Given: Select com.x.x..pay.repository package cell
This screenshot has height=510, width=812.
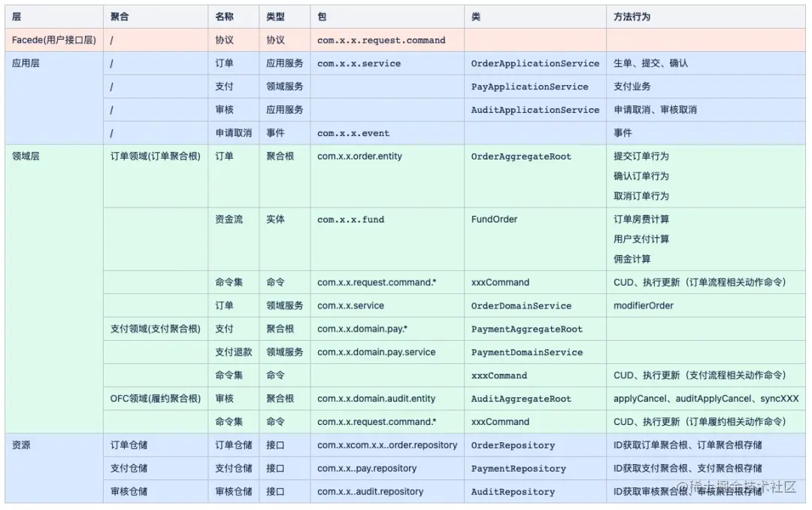Looking at the screenshot, I should click(387, 468).
